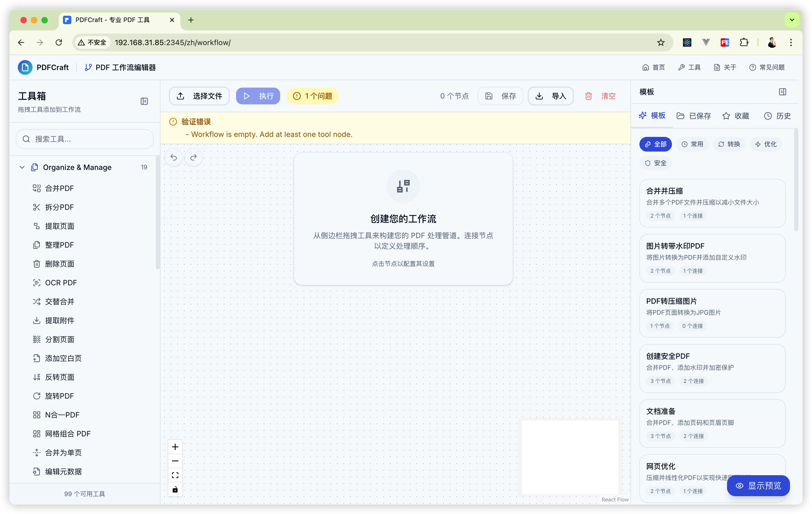
Task: Collapse the toolbox sidebar panel icon
Action: coord(144,101)
